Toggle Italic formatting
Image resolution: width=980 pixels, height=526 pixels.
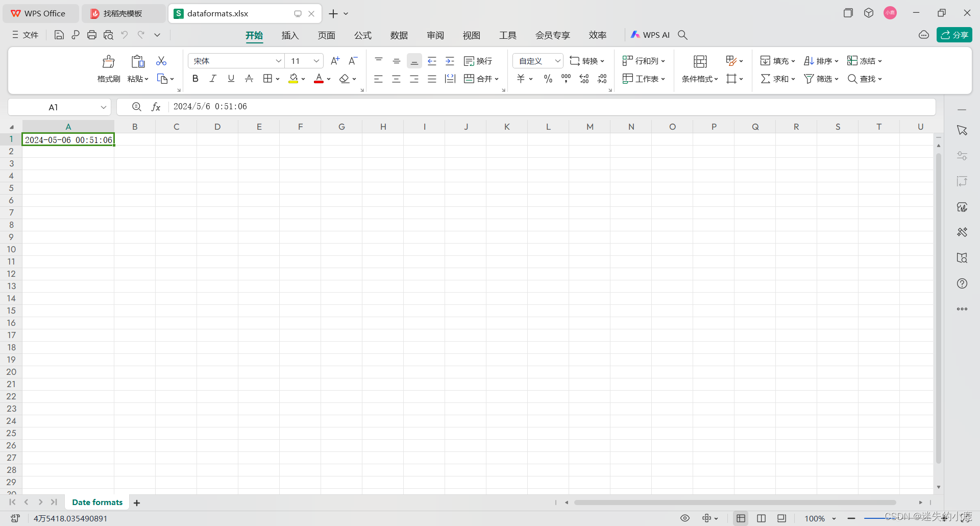[213, 79]
